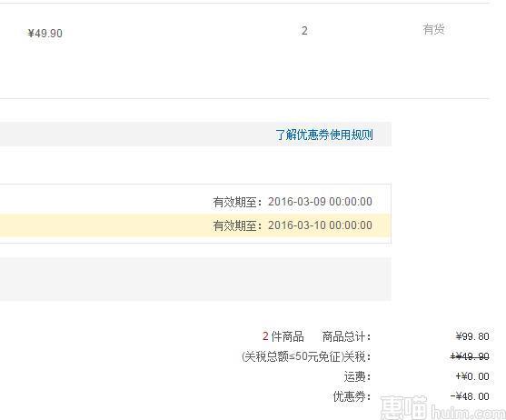
Task: Click the empty gray panel below the coupons
Action: pyautogui.click(x=195, y=279)
